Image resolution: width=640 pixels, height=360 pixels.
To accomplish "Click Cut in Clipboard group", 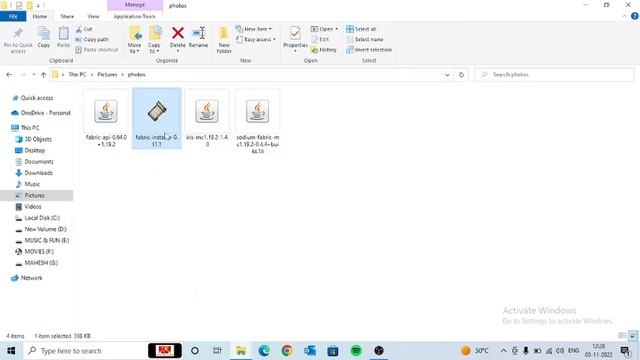I will point(84,29).
